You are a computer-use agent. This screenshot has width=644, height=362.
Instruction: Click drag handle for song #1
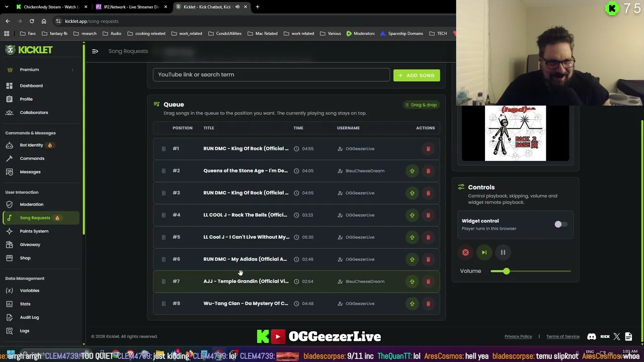pos(164,149)
